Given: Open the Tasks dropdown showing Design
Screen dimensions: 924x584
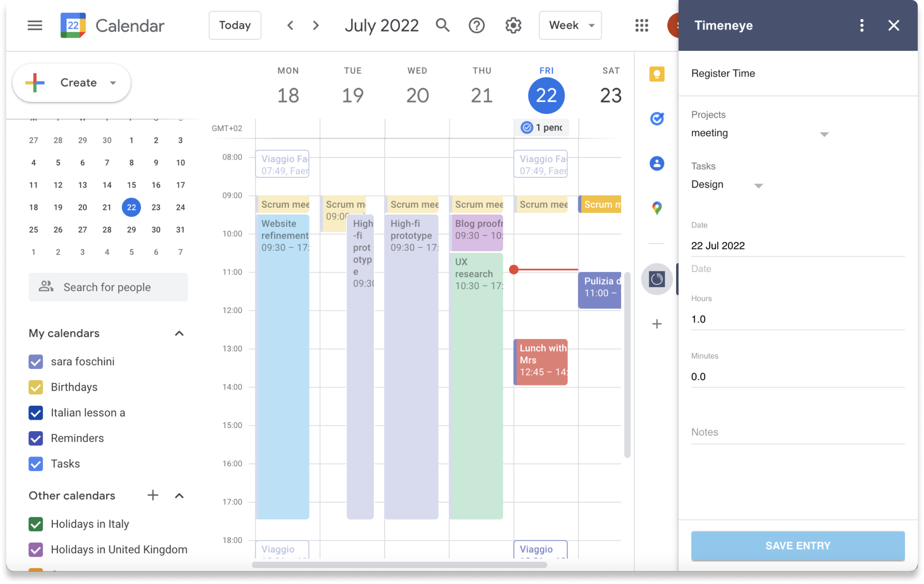Looking at the screenshot, I should pos(727,184).
